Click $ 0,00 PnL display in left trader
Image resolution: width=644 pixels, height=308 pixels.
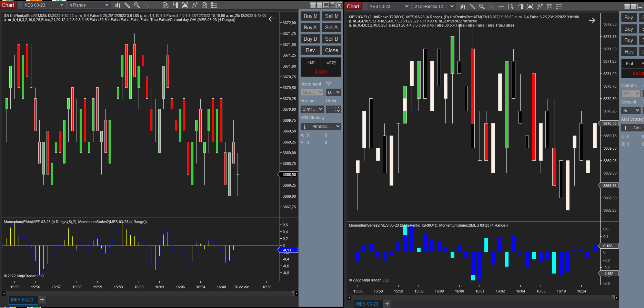coord(321,72)
